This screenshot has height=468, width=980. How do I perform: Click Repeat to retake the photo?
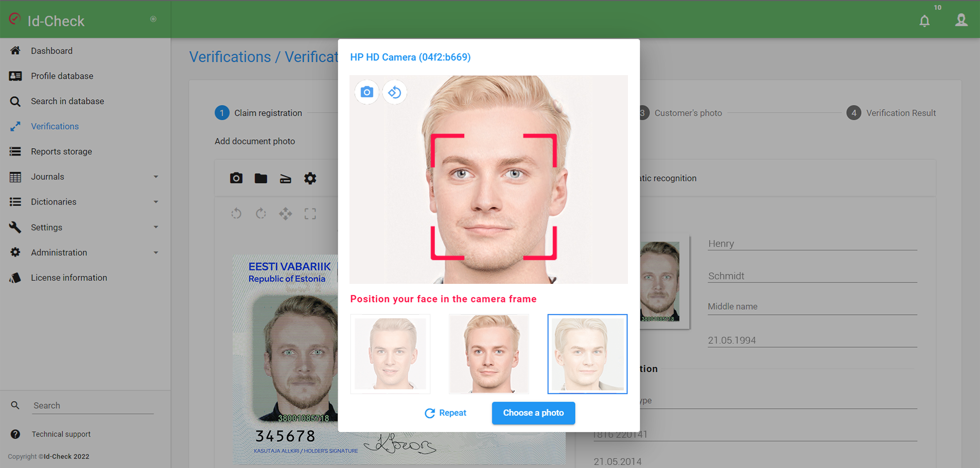click(446, 413)
